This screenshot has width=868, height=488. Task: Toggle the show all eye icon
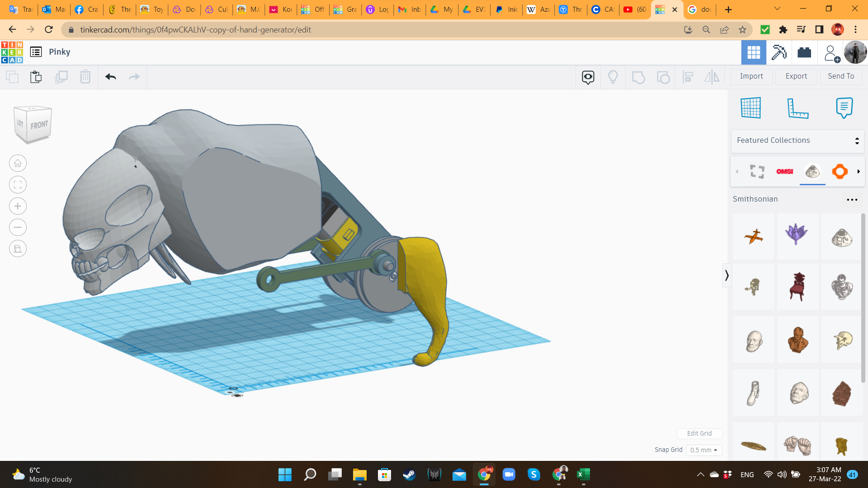point(588,77)
